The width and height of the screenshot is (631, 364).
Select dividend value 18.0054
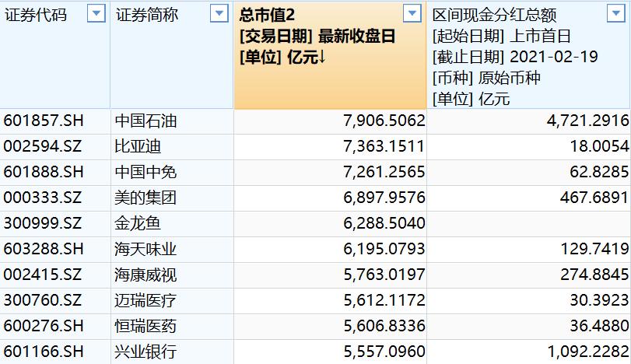click(600, 146)
